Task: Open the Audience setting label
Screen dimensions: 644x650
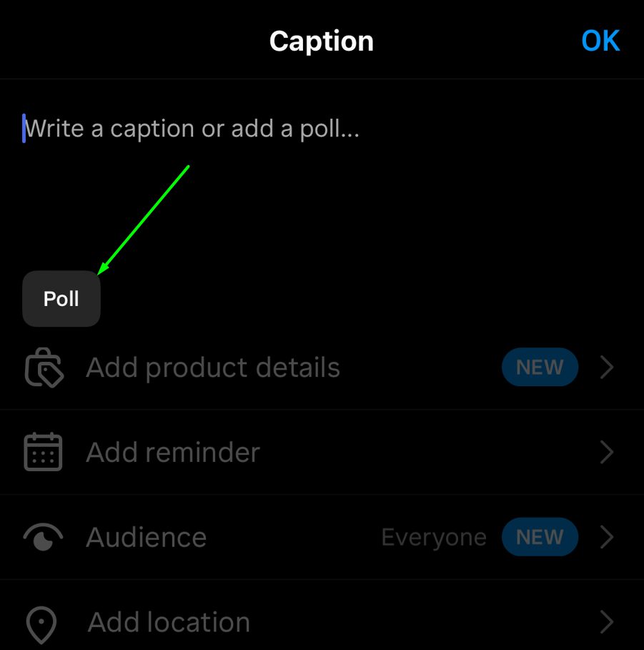Action: pos(147,538)
